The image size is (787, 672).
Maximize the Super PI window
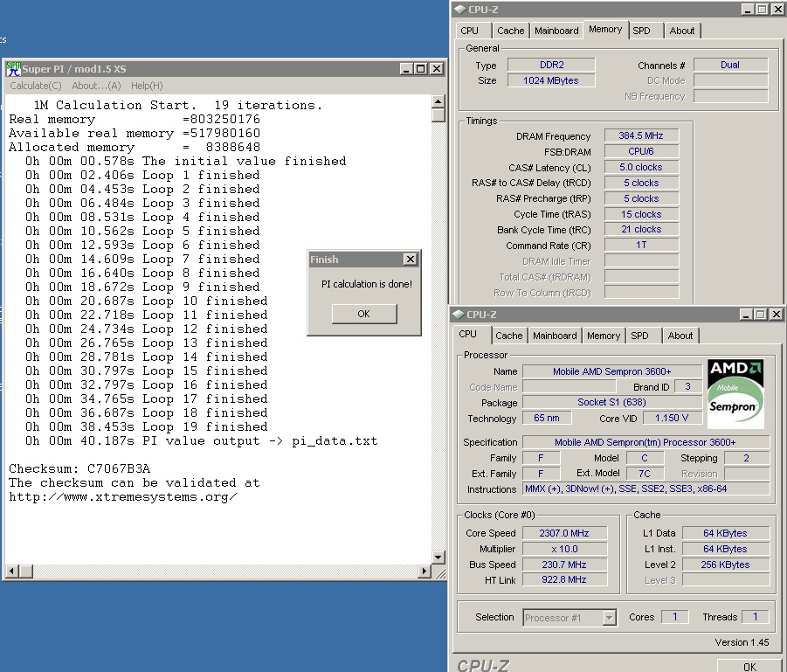pos(421,69)
